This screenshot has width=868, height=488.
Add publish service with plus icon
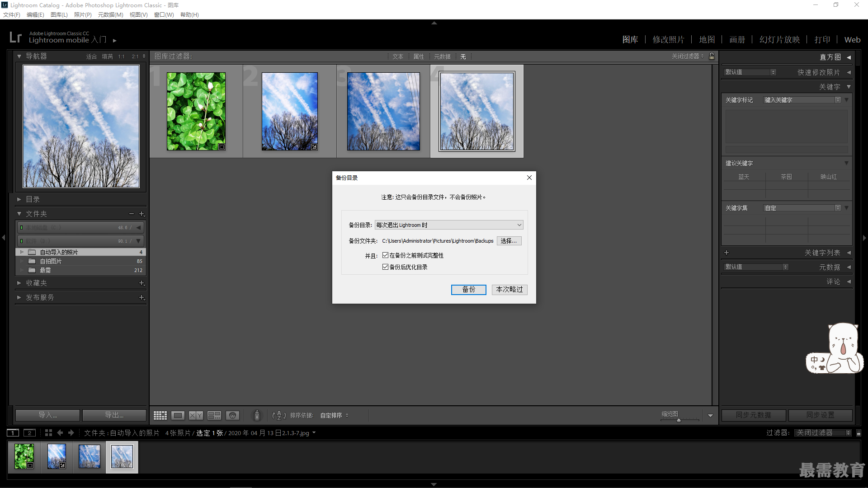click(x=142, y=297)
